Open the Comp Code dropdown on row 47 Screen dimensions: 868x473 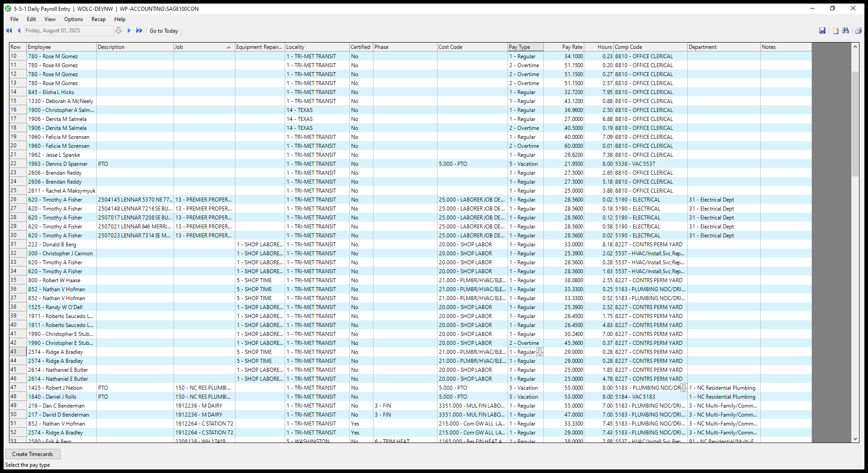point(683,387)
